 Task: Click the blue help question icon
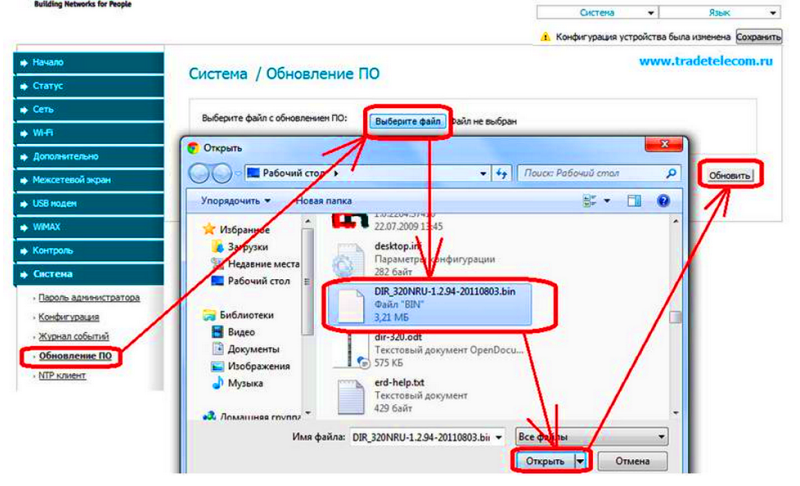coord(663,200)
